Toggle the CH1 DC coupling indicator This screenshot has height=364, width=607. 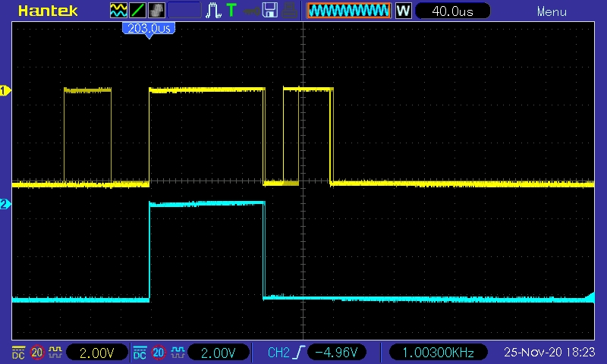click(18, 353)
